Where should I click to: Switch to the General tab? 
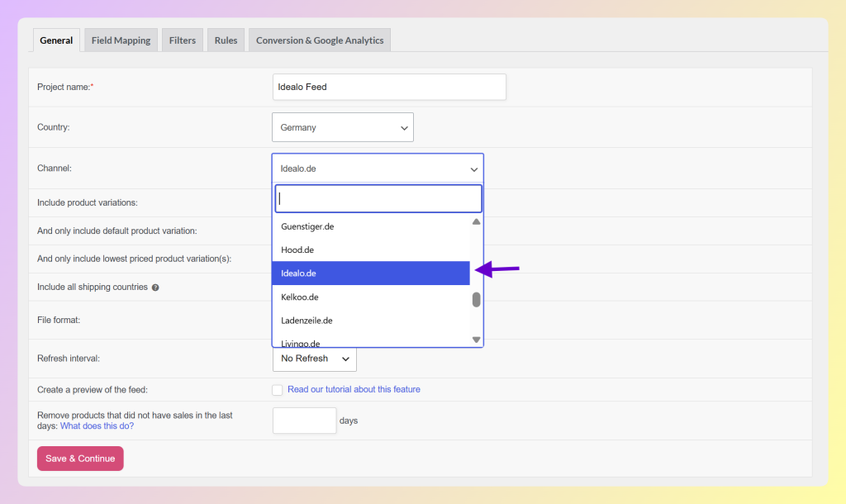(56, 40)
